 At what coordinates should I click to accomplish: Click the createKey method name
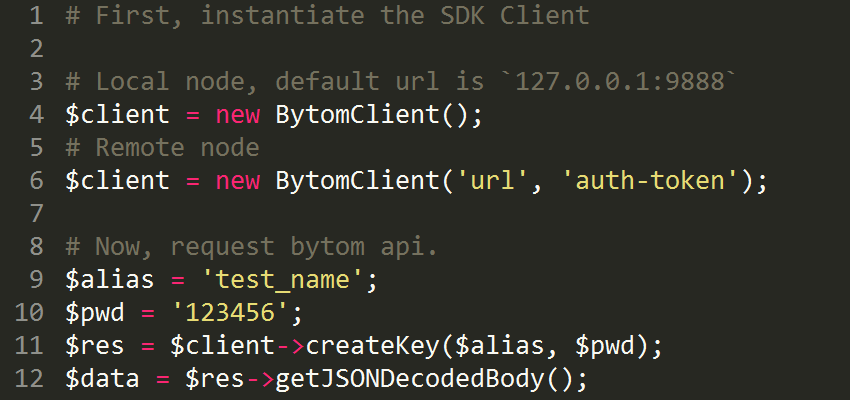tap(374, 346)
